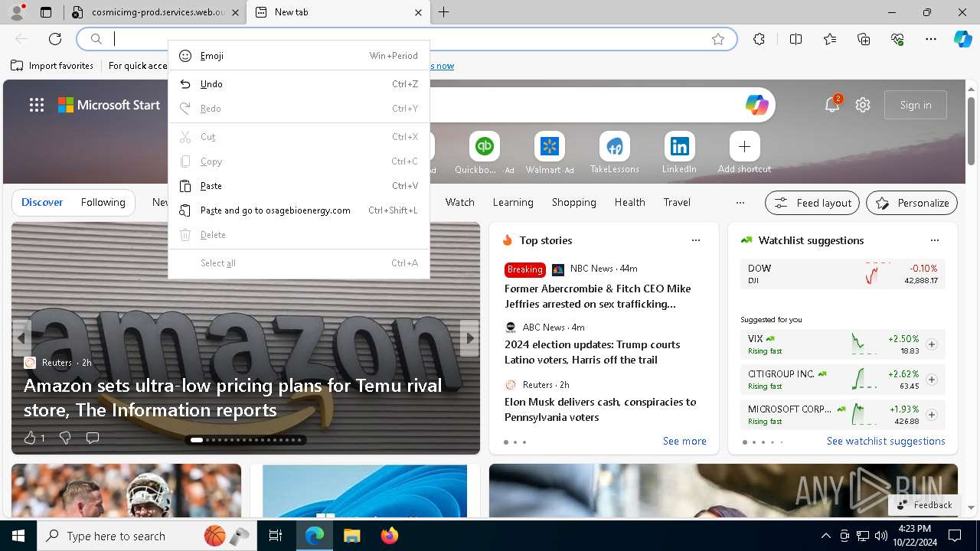Click the Sign in button
This screenshot has width=980, height=551.
click(916, 105)
